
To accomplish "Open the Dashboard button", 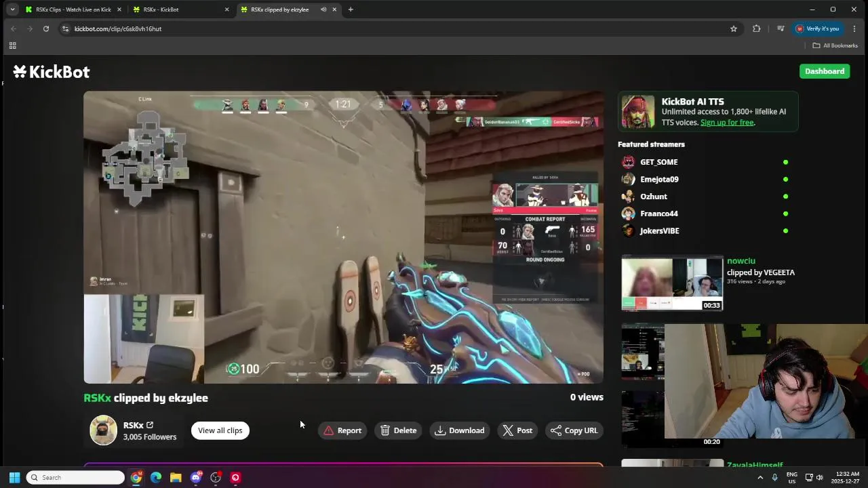I will tap(825, 71).
